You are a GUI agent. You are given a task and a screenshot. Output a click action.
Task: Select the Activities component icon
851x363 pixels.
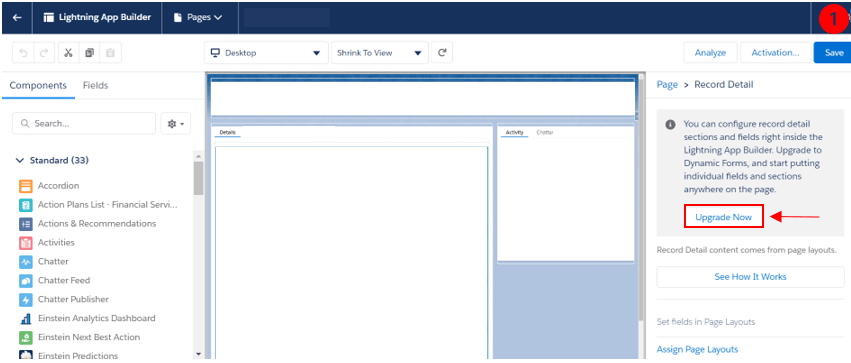(x=26, y=243)
